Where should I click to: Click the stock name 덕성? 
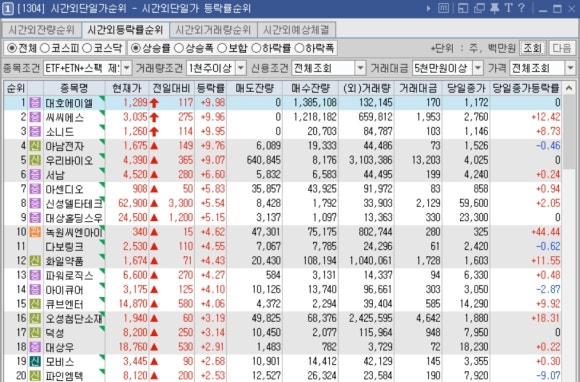click(55, 333)
